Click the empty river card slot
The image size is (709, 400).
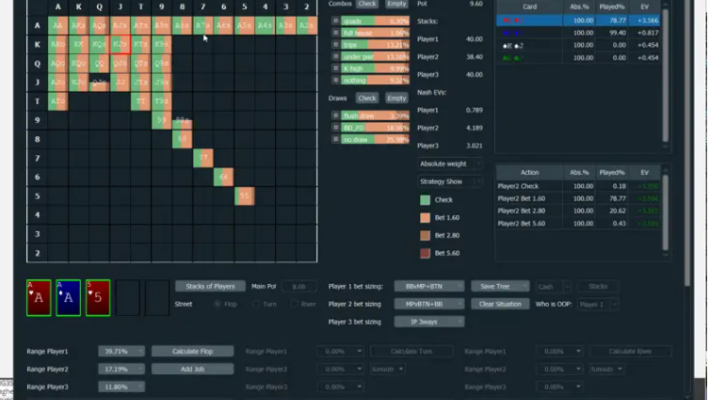[158, 298]
